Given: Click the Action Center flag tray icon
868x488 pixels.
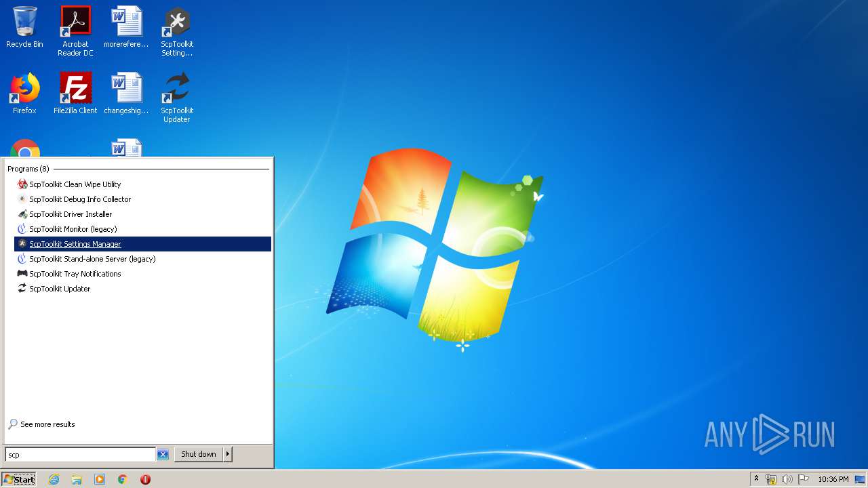Looking at the screenshot, I should [x=804, y=479].
